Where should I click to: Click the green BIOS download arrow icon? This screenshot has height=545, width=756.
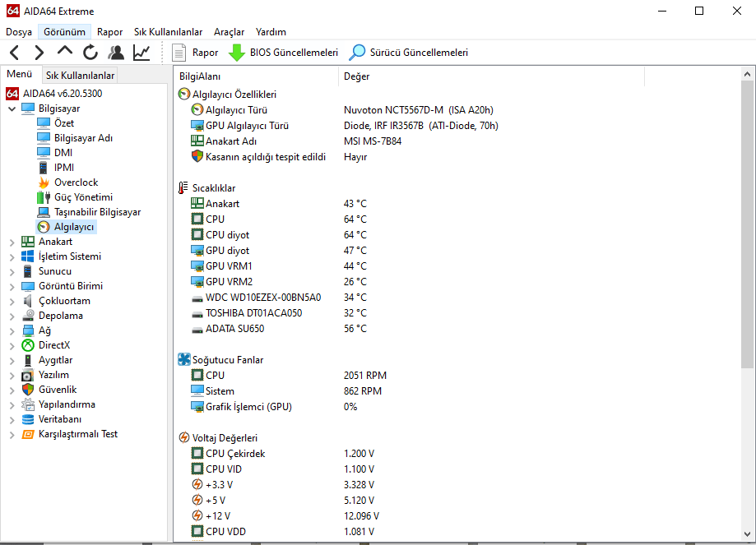(x=236, y=53)
